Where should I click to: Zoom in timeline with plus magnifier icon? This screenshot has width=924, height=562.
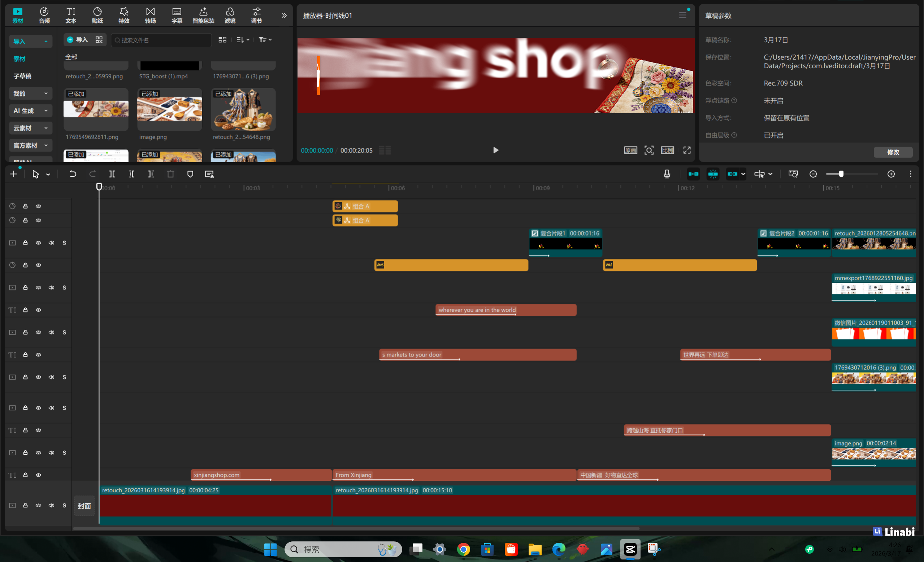pos(891,174)
